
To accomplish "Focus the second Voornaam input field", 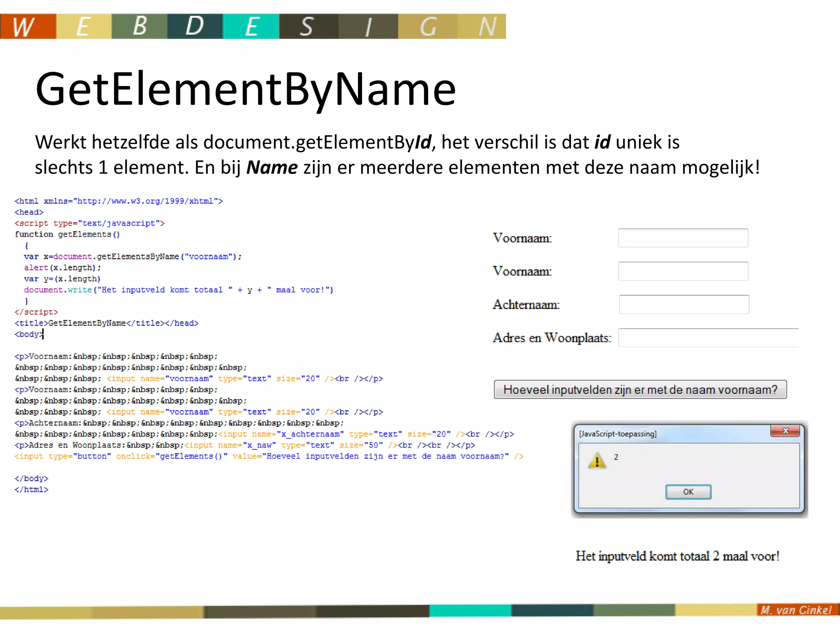I will tap(683, 272).
